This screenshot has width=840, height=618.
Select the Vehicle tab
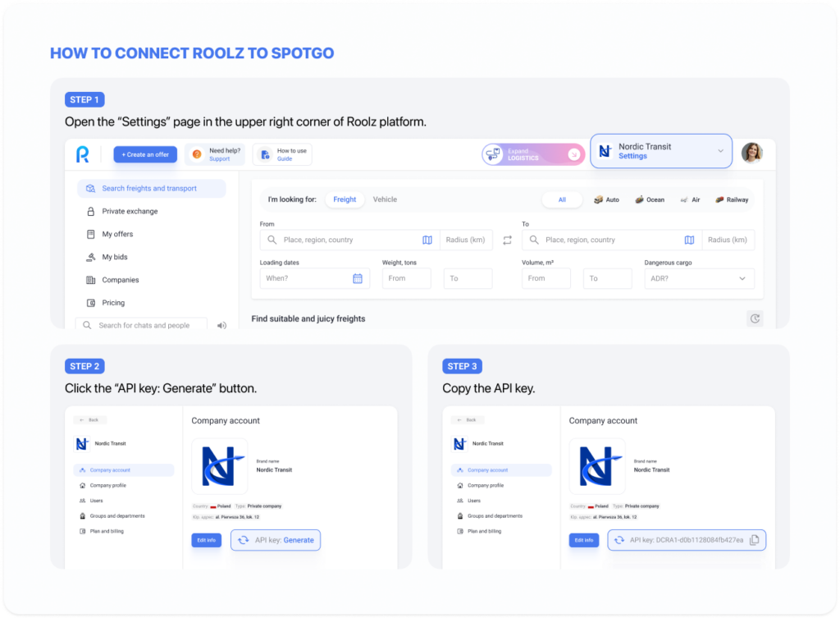point(385,199)
